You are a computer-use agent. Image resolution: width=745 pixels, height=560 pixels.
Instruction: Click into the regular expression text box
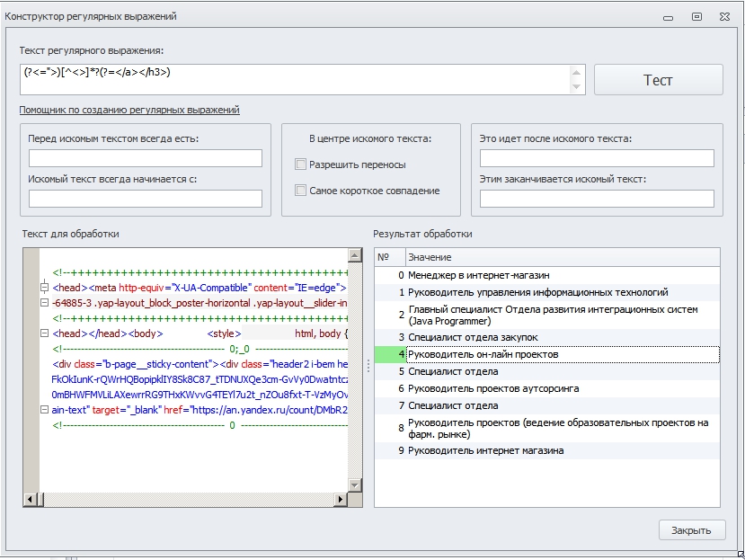point(295,80)
